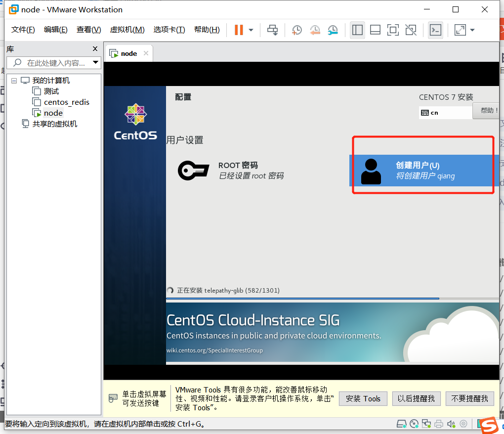
Task: Click the pause virtual machine icon
Action: click(x=239, y=30)
